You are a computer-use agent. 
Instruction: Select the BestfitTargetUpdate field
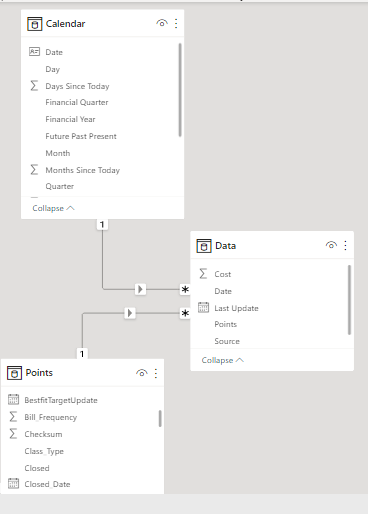61,400
